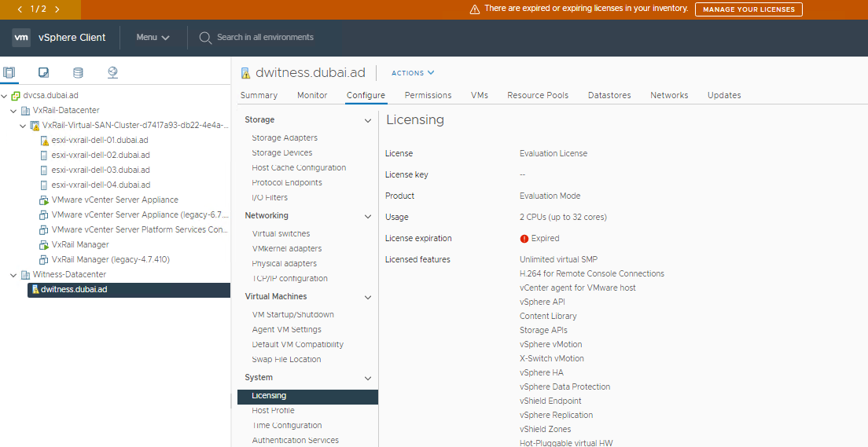
Task: Switch to the Networks tab
Action: 669,95
